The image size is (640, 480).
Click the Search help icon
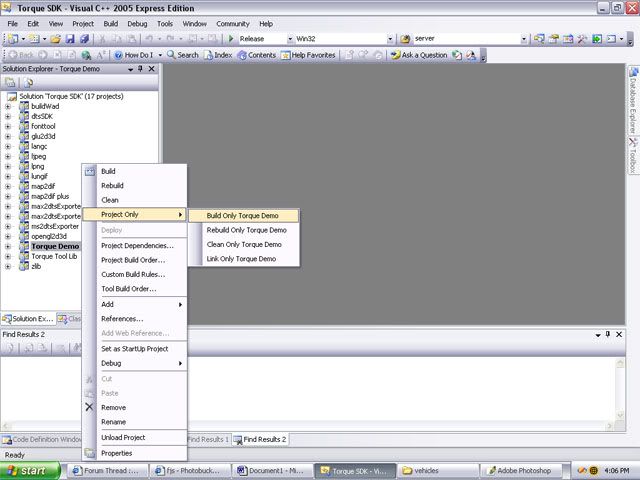tap(171, 55)
